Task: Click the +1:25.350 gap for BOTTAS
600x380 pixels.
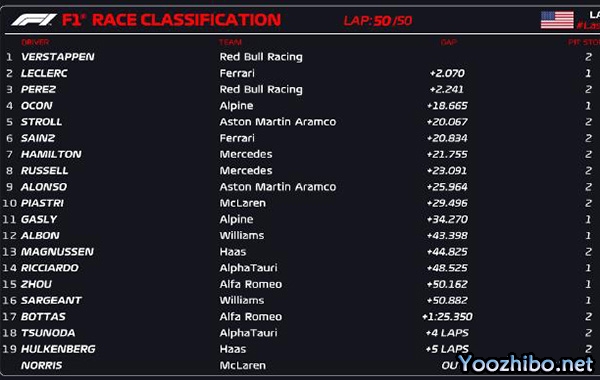Action: (x=447, y=316)
